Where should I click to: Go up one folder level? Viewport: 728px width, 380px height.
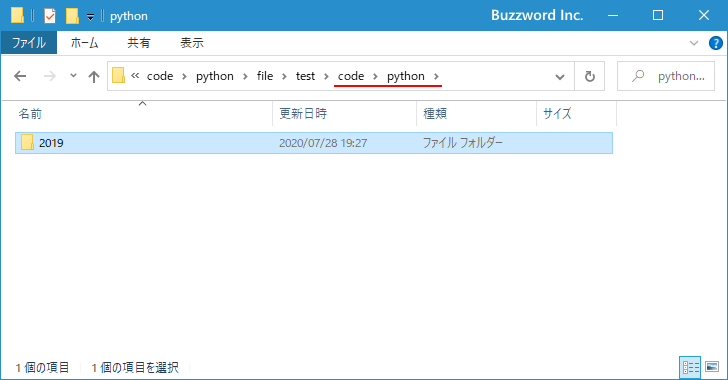pyautogui.click(x=94, y=76)
